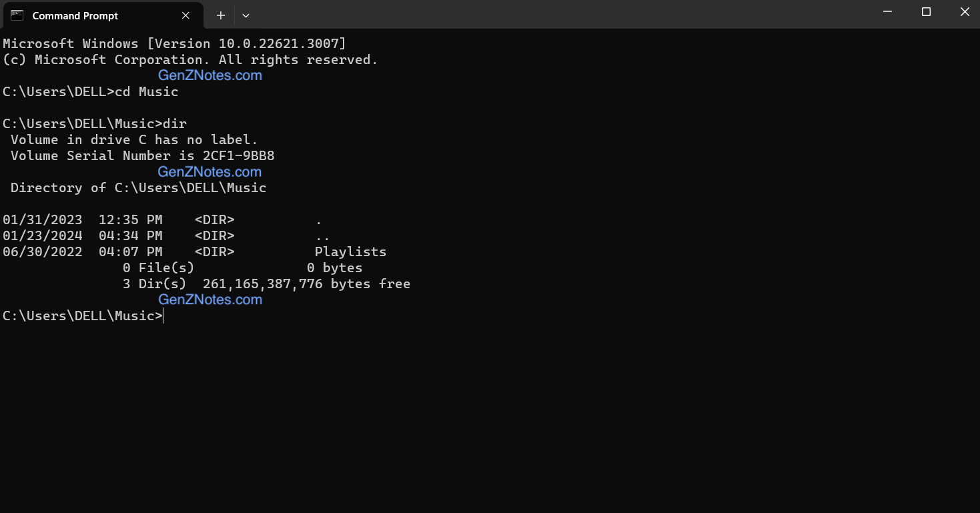
Task: Close the Command Prompt tab
Action: click(x=185, y=15)
